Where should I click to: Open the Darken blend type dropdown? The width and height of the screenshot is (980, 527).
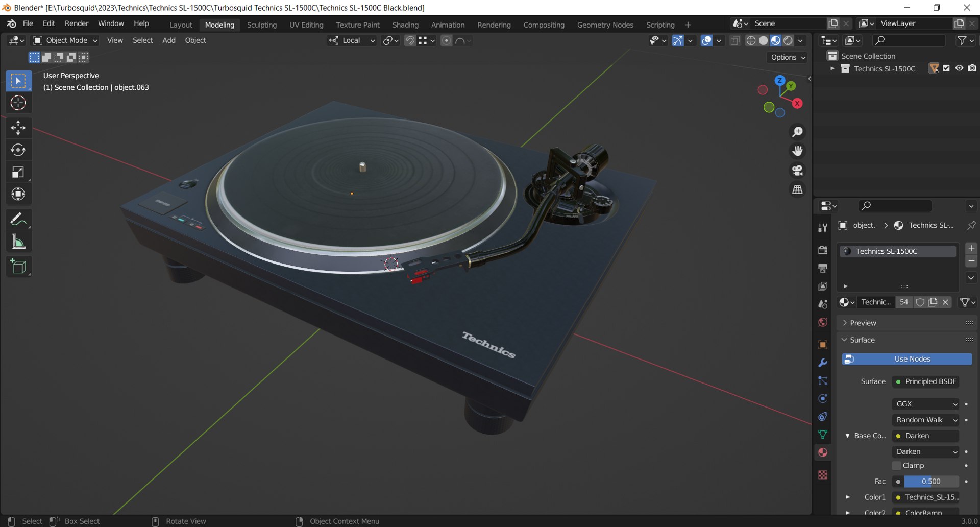tap(925, 451)
